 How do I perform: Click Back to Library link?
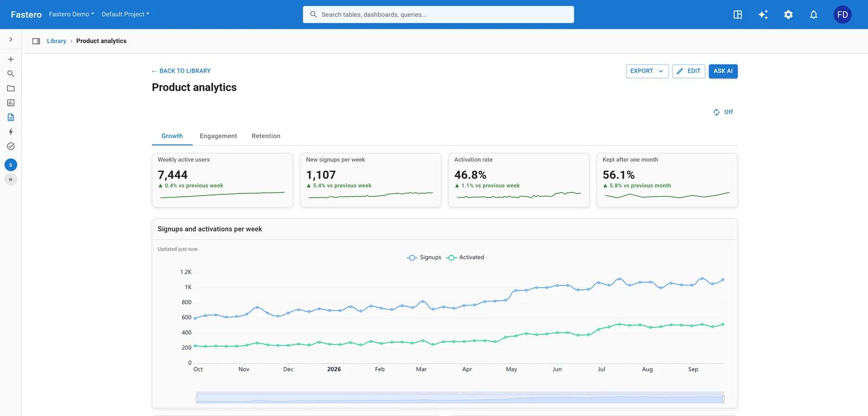point(181,71)
